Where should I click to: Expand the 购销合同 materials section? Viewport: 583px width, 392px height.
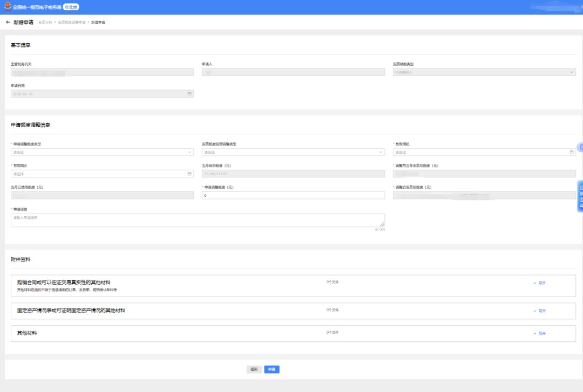click(539, 283)
